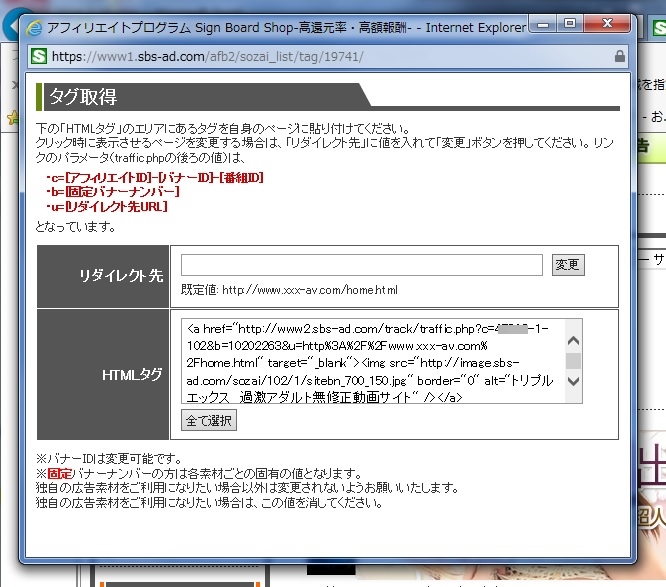Click the red u=[リダイレクト先URL] line
Screen dimensions: 666x587
coord(107,207)
